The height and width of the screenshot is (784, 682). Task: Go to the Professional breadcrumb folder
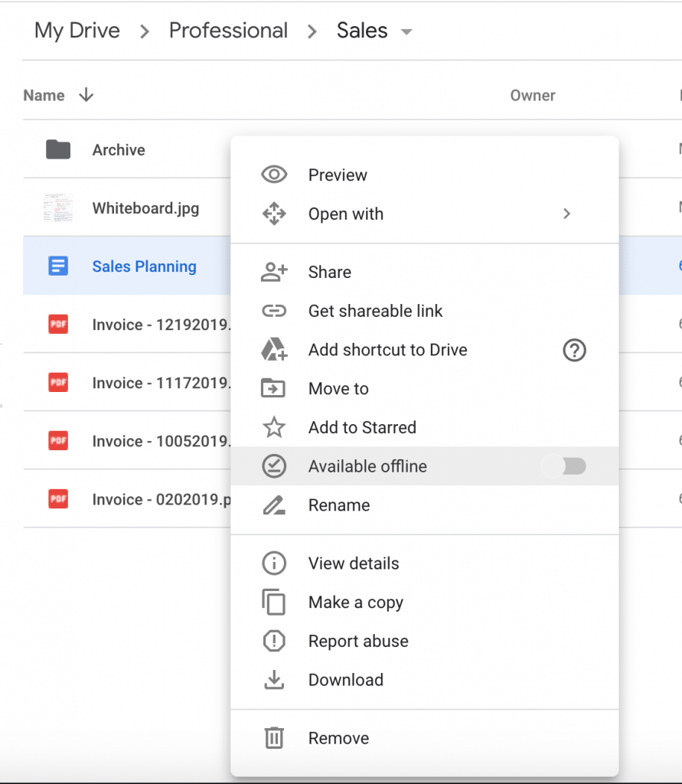(x=228, y=31)
